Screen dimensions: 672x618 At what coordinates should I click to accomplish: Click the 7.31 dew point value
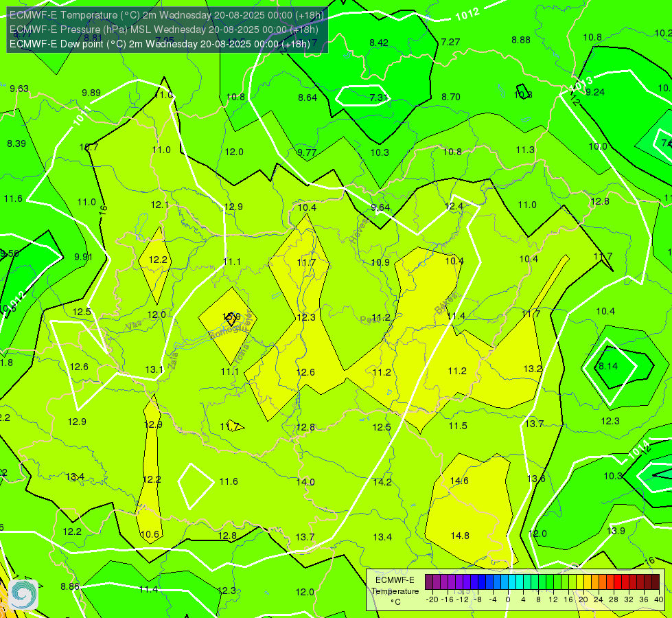click(x=379, y=98)
